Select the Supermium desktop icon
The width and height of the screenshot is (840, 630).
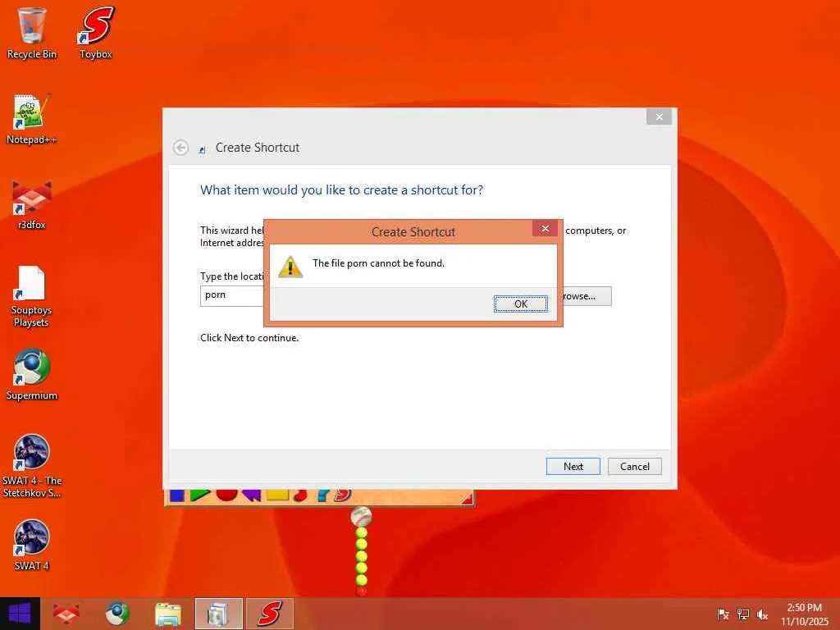[32, 374]
